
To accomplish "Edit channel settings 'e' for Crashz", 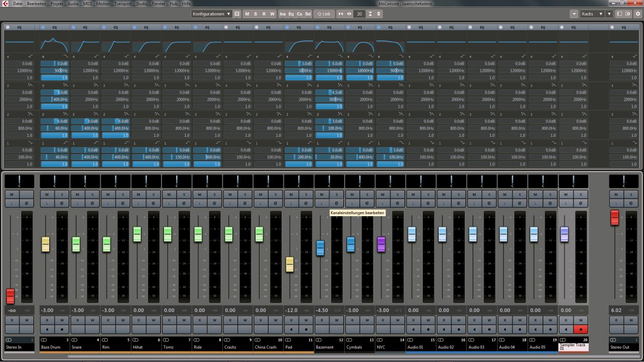I will click(x=245, y=203).
